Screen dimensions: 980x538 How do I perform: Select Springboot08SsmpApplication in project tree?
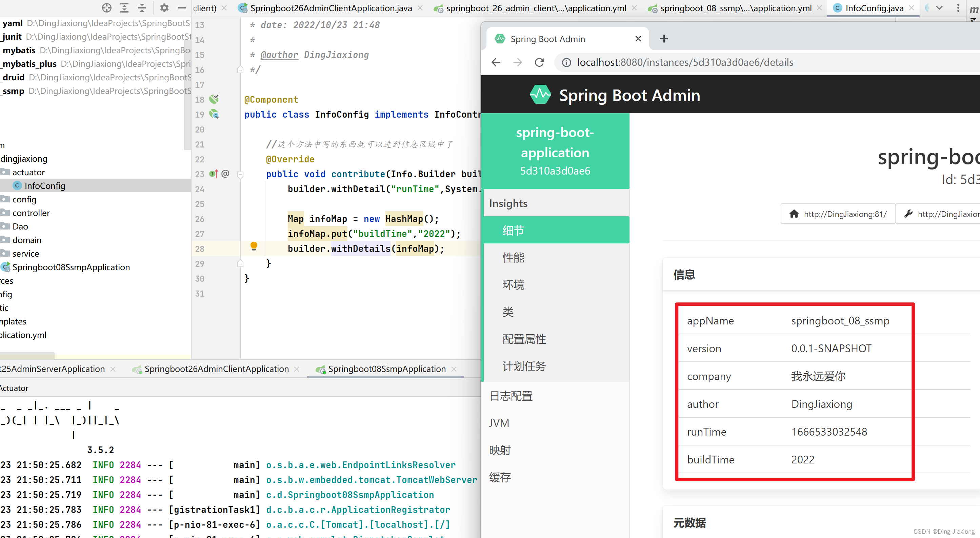(x=71, y=267)
